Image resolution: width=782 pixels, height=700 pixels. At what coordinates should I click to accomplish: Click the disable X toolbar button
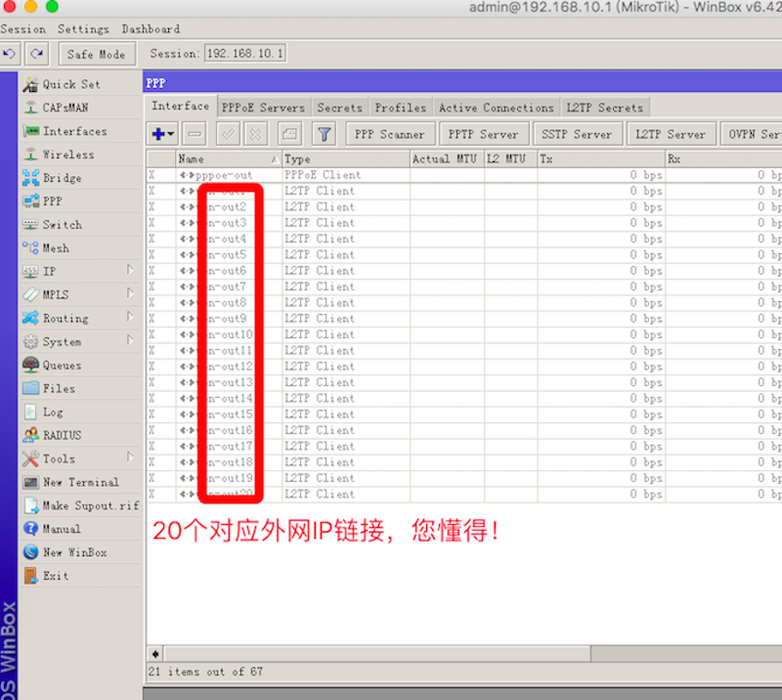tap(255, 134)
